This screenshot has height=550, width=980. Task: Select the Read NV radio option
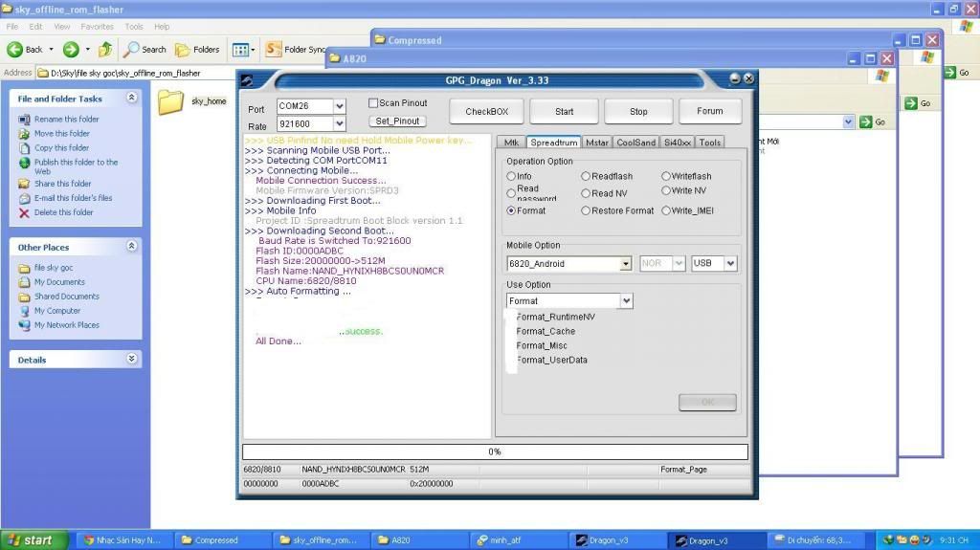pos(585,193)
